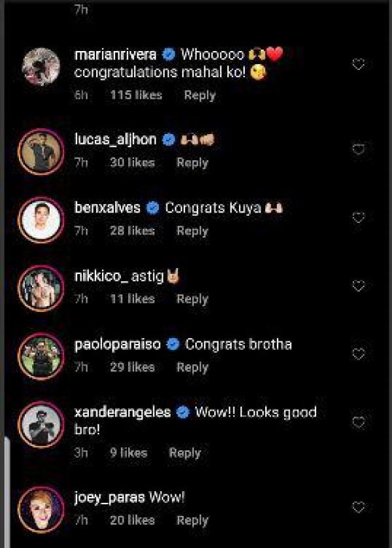
Task: Like marianrivera's congratulations comment
Action: 356,63
